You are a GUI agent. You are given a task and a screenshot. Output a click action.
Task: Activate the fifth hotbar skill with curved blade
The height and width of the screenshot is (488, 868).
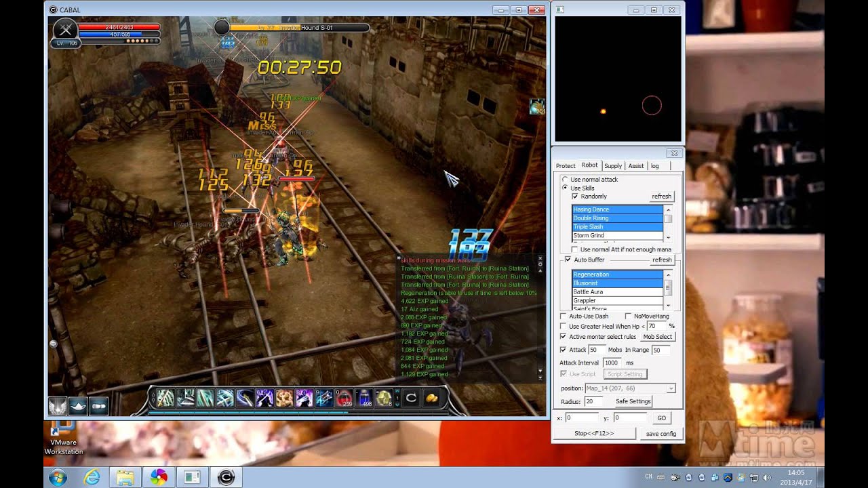pyautogui.click(x=245, y=398)
